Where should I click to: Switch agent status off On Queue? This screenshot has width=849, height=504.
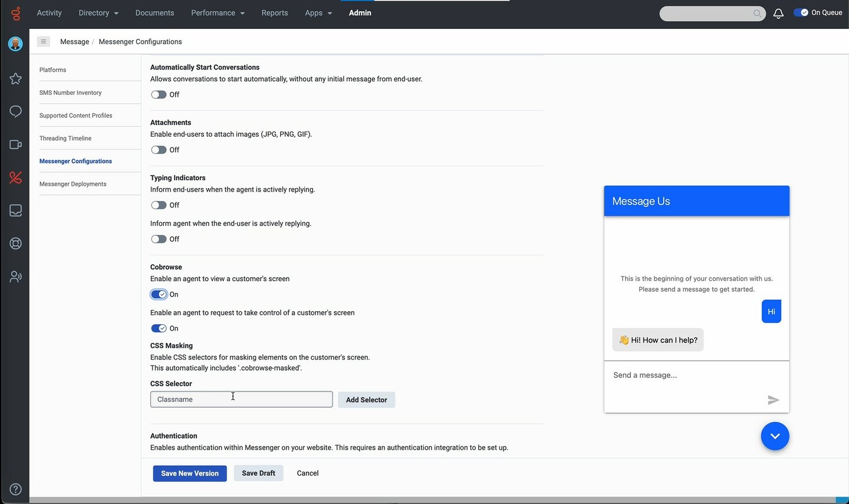pos(801,12)
